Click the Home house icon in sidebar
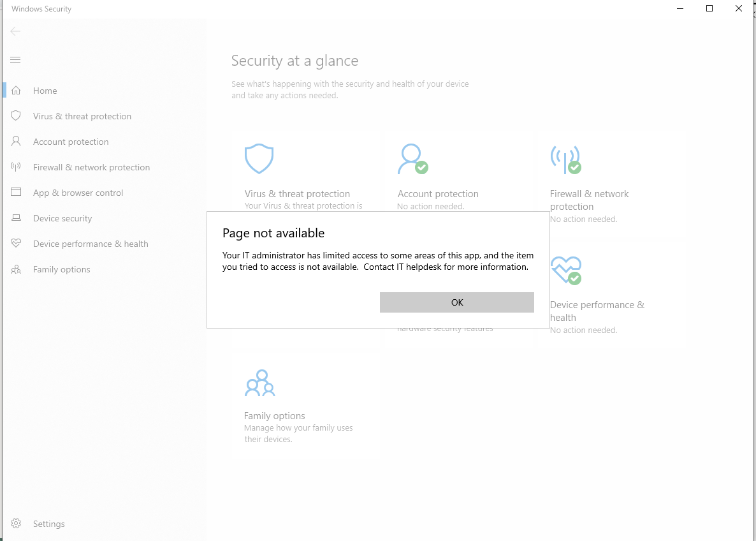This screenshot has width=756, height=541. [x=16, y=90]
